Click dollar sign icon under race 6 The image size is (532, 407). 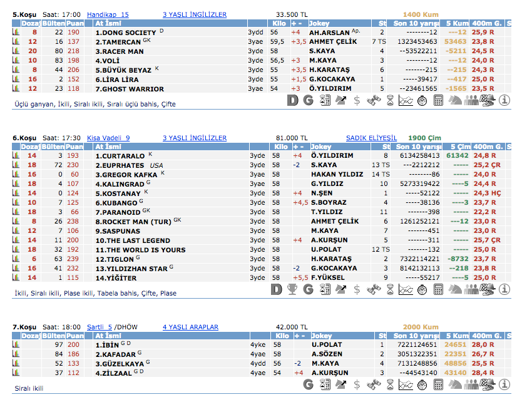coord(357,289)
